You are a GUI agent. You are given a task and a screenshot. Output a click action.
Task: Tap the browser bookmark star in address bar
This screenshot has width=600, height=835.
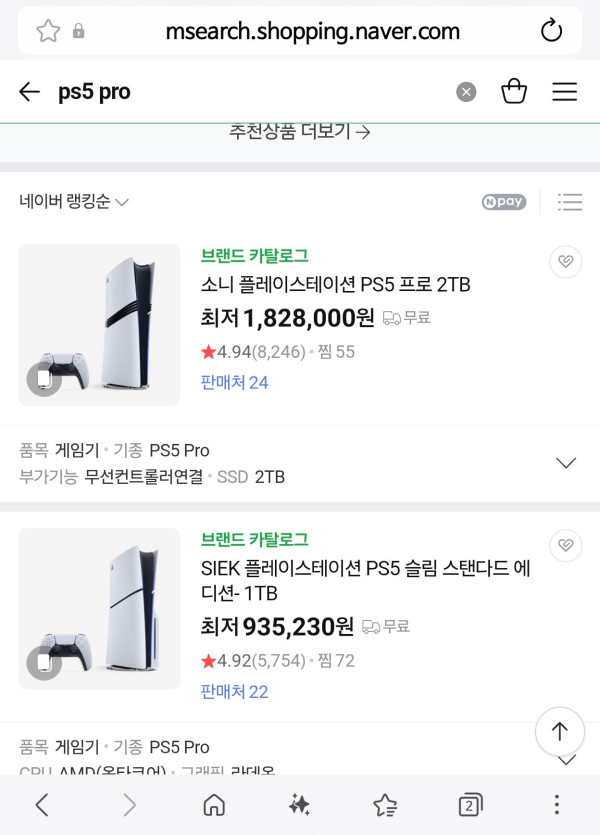point(48,31)
